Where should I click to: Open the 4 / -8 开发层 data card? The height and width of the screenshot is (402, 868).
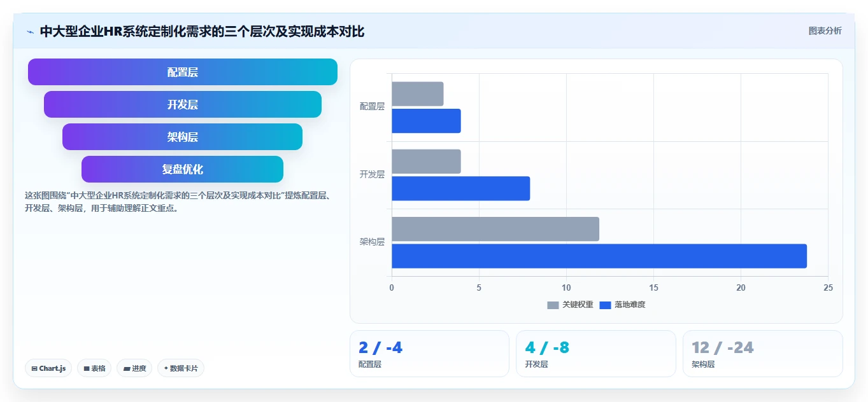point(596,354)
